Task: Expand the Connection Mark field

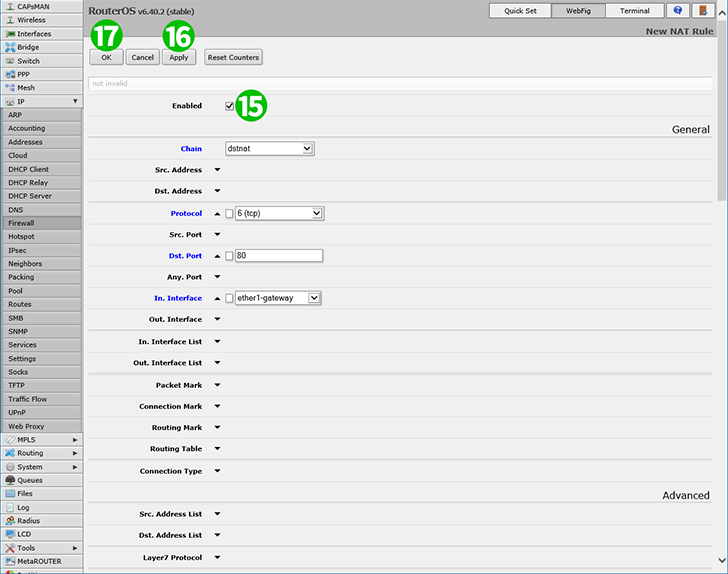Action: point(217,406)
